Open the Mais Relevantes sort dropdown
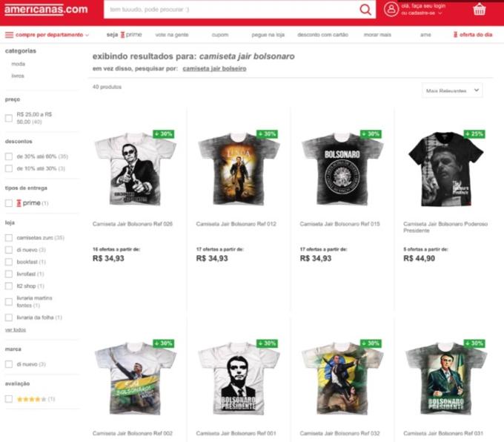 coord(452,90)
